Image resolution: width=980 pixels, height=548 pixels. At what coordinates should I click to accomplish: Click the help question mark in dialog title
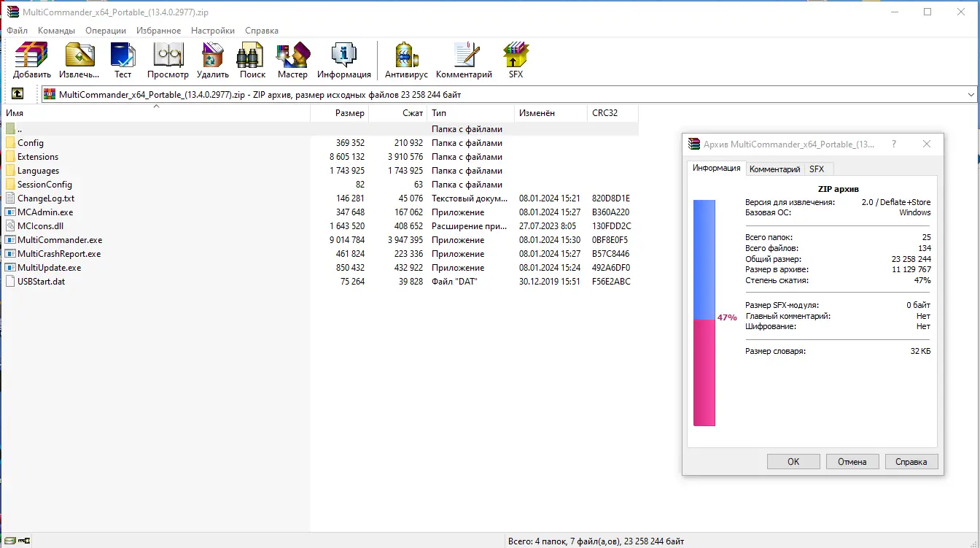click(x=894, y=144)
